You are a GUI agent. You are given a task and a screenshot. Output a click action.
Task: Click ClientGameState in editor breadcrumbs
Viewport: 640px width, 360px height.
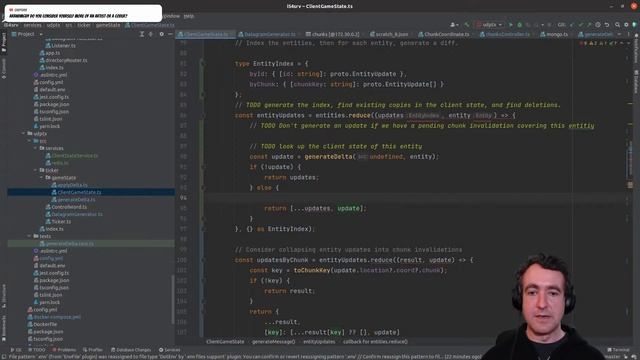click(x=225, y=342)
